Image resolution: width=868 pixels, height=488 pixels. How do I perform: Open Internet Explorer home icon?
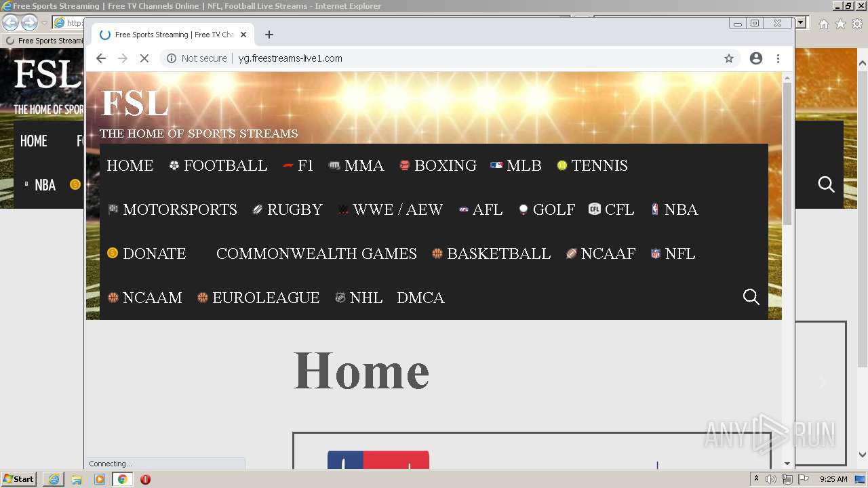click(x=823, y=24)
